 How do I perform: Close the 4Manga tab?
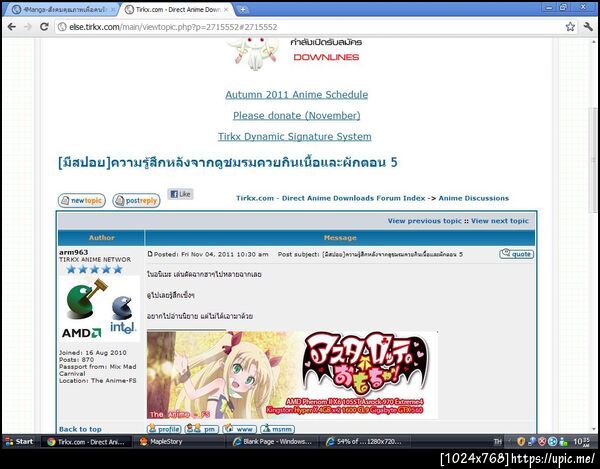pos(113,10)
